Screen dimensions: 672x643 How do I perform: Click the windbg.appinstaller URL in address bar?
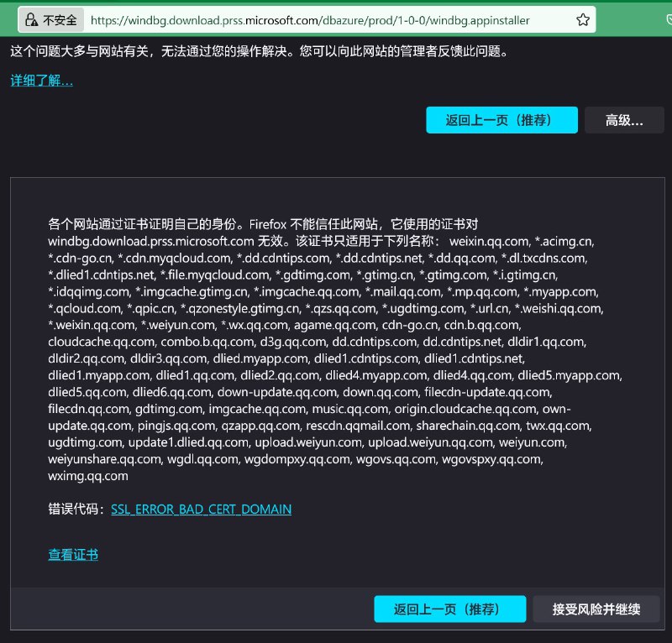point(310,20)
